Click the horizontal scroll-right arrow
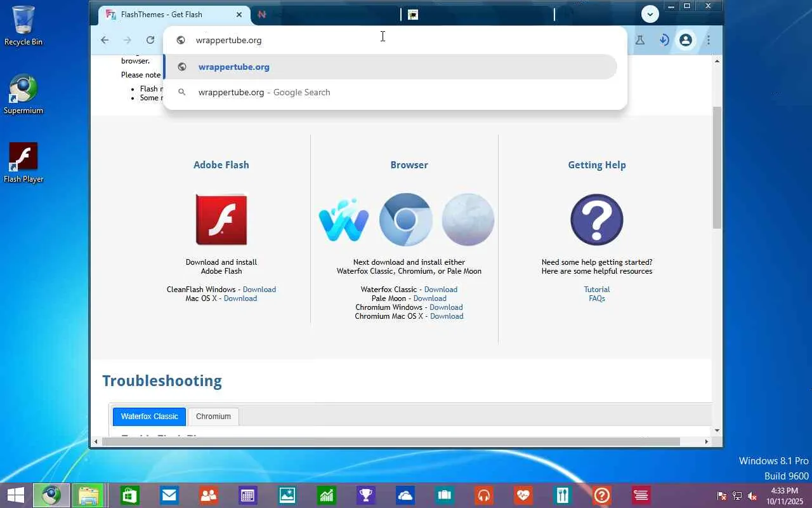812x508 pixels. coord(707,441)
